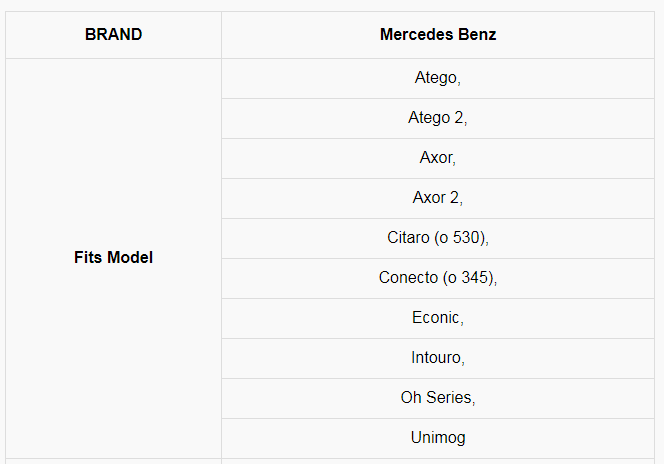Click the word Benz in the header
The width and height of the screenshot is (664, 464).
(x=476, y=35)
